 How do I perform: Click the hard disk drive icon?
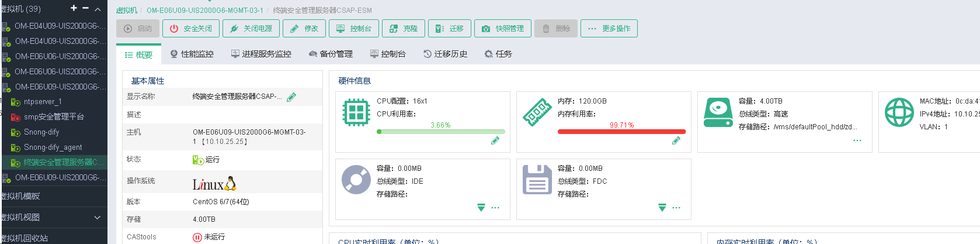click(718, 112)
